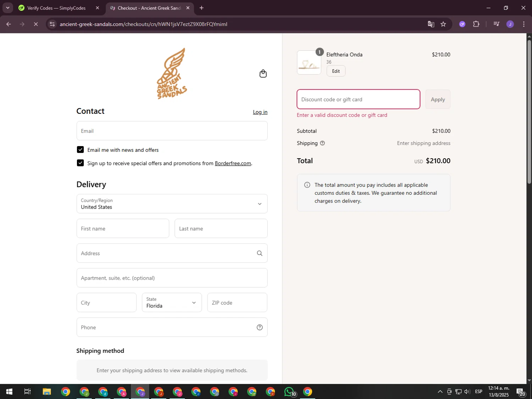Open the Extensions puzzle icon
This screenshot has width=532, height=399.
[476, 24]
